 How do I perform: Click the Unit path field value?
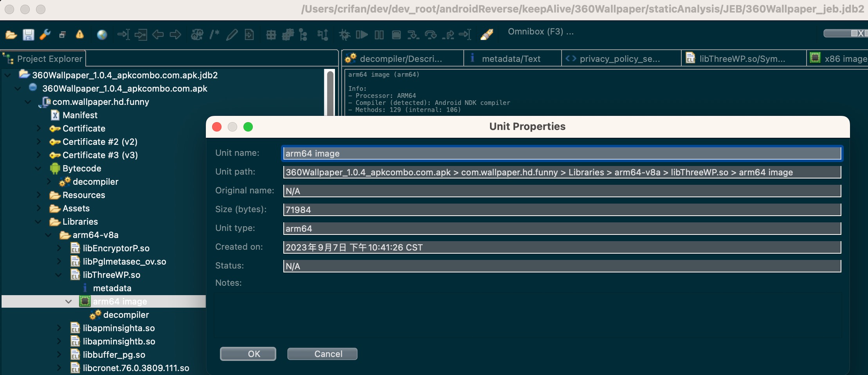click(562, 172)
